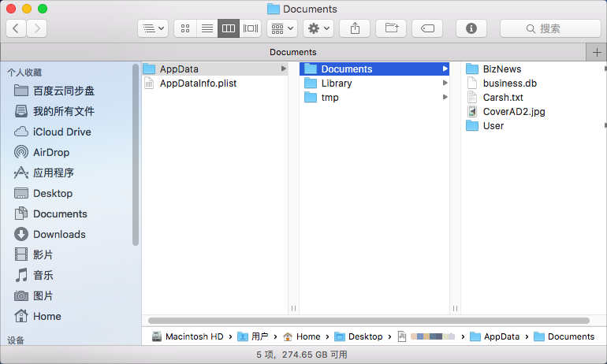Create a new folder from toolbar
The image size is (607, 364).
click(x=391, y=28)
